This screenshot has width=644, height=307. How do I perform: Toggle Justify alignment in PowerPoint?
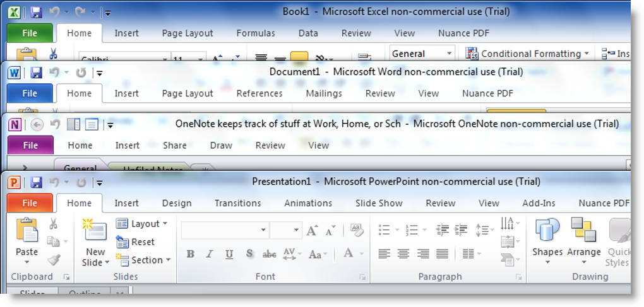point(443,253)
